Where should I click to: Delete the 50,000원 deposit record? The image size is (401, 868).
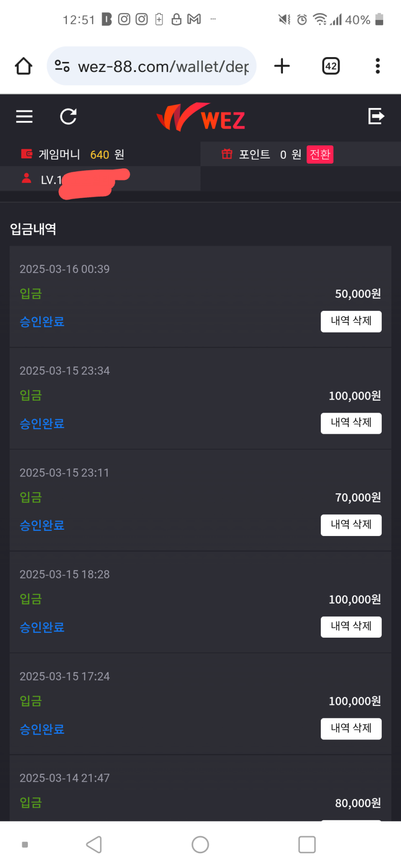click(351, 321)
